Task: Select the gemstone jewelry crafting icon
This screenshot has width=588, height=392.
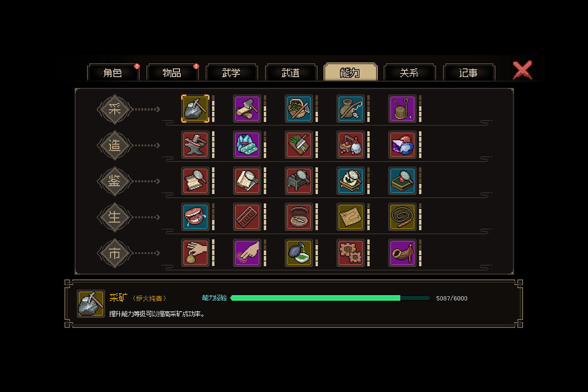Action: click(x=402, y=145)
